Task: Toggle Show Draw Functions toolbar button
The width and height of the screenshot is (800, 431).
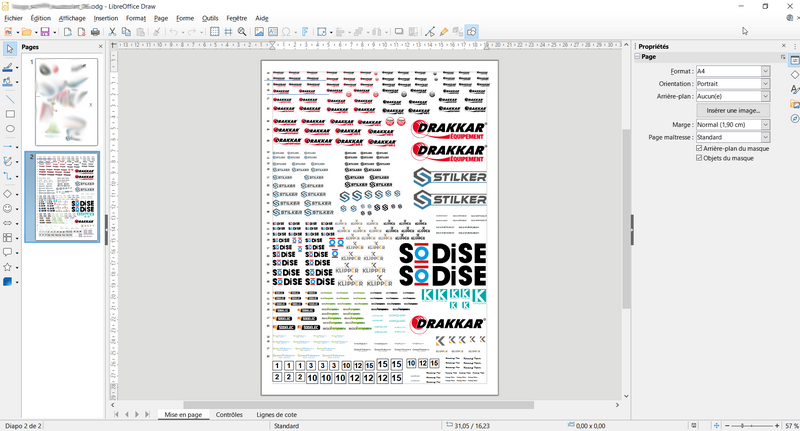Action: coord(471,32)
